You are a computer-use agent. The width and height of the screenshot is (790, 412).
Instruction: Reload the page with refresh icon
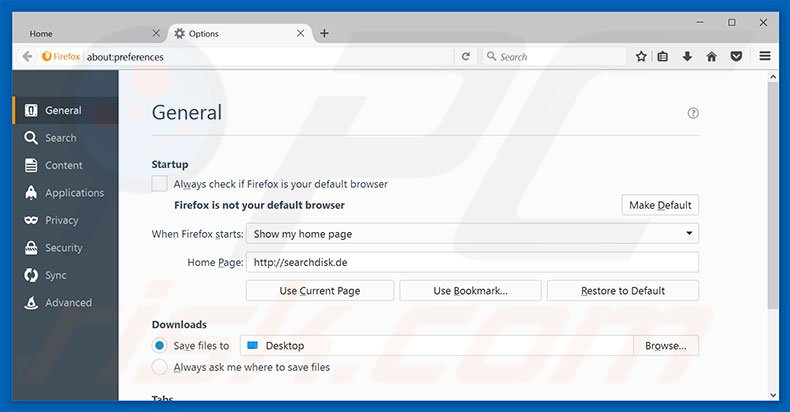(466, 56)
